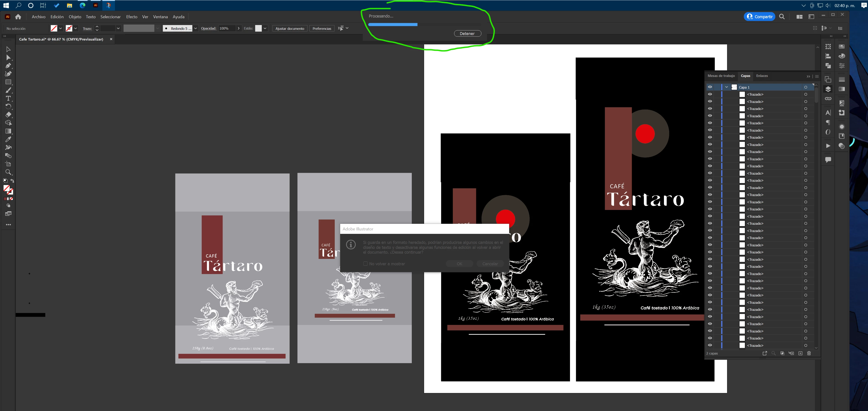Viewport: 868px width, 411px height.
Task: Select the Rectangle tool
Action: click(x=8, y=82)
